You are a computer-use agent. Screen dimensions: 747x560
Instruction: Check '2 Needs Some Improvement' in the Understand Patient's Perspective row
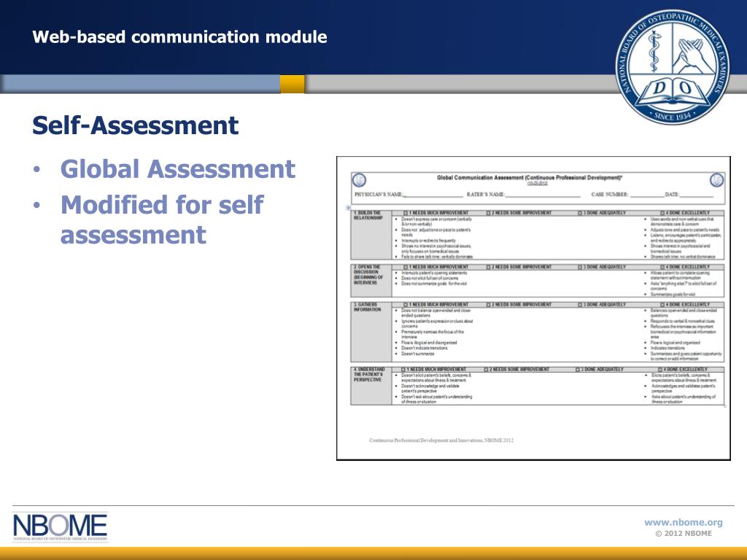487,370
